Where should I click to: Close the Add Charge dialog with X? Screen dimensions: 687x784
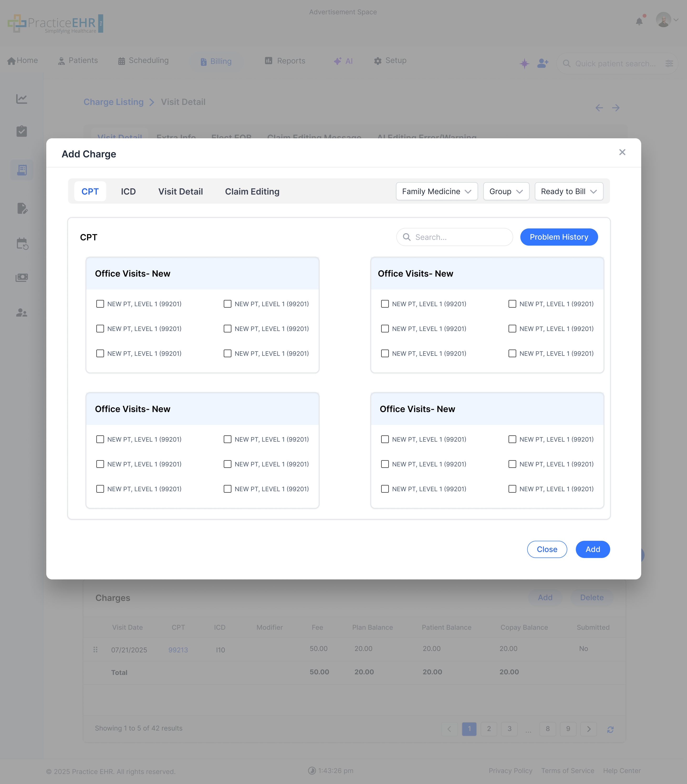[x=622, y=153]
